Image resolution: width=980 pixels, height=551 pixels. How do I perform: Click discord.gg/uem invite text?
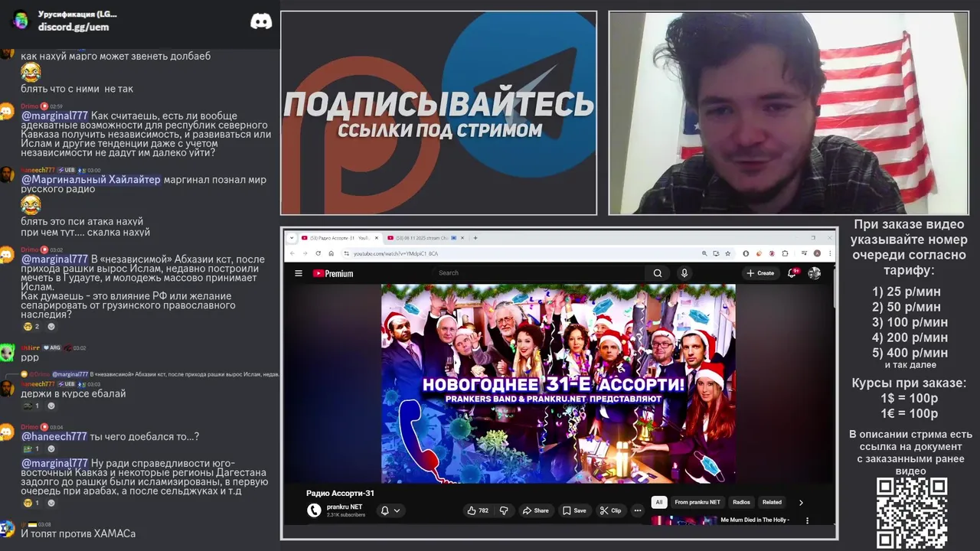pyautogui.click(x=73, y=27)
